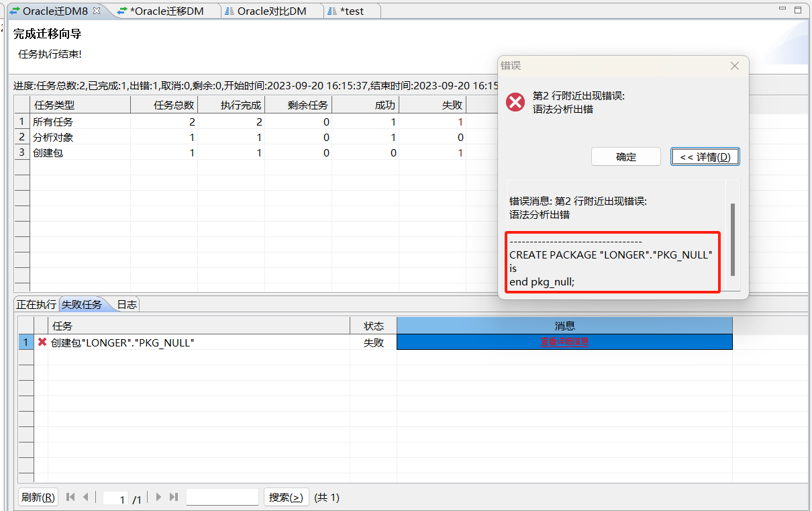Click the next-page arrow icon
This screenshot has width=812, height=511.
coord(158,497)
